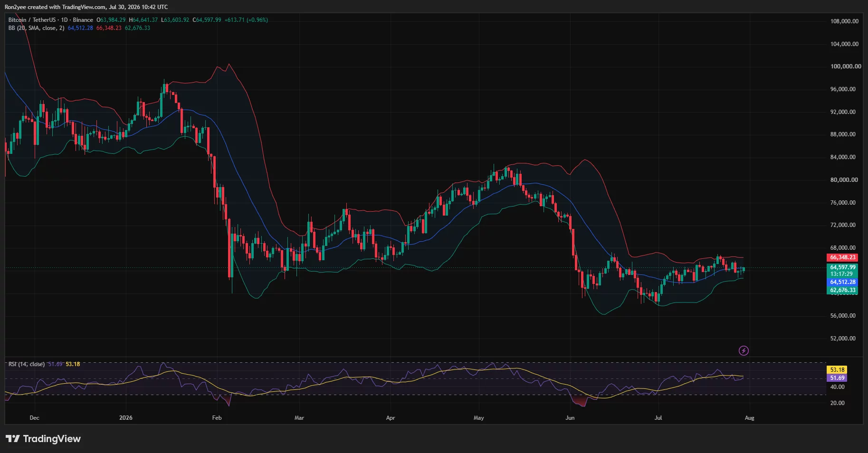Click the 13:17:29 countdown timer label

coord(841,274)
